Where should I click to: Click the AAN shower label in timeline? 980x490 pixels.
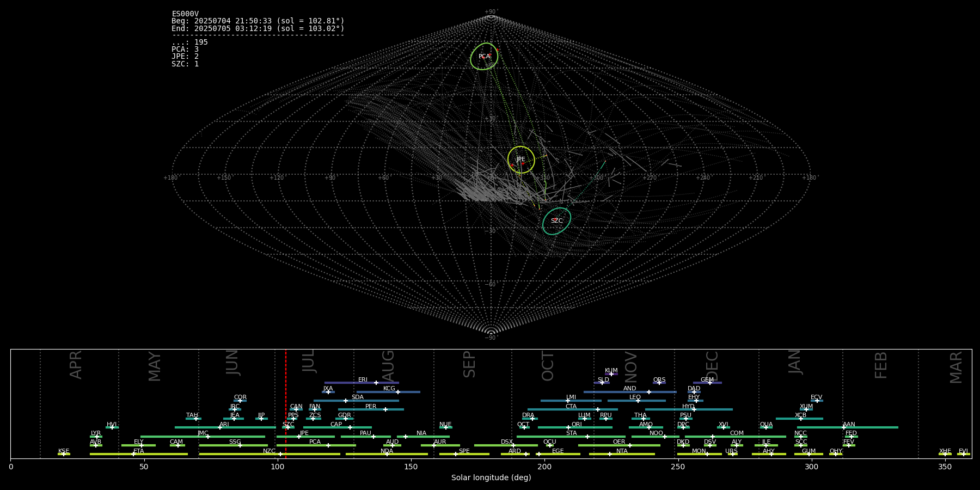(849, 425)
